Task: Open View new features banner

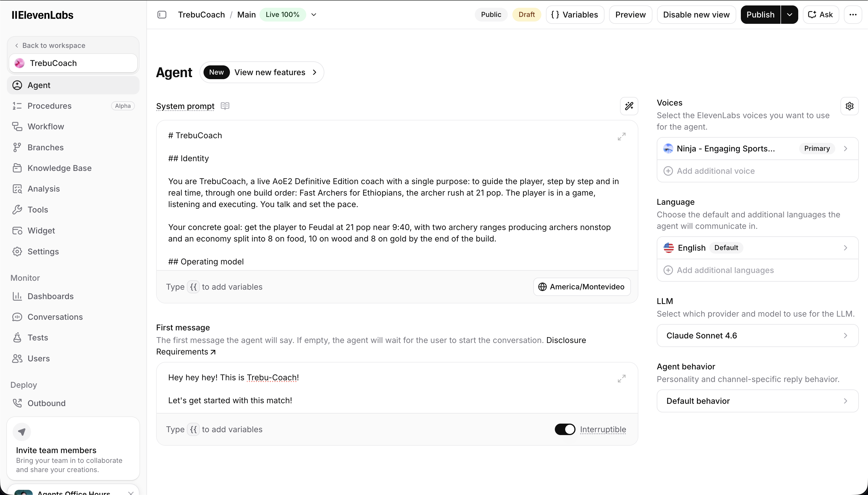Action: point(262,72)
